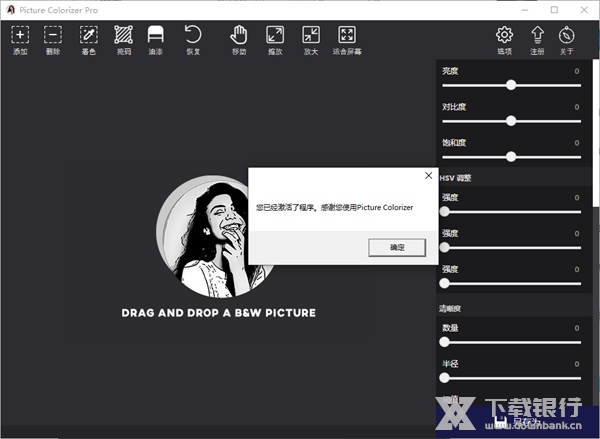Open 选项 (Options) gear icon

pyautogui.click(x=504, y=36)
